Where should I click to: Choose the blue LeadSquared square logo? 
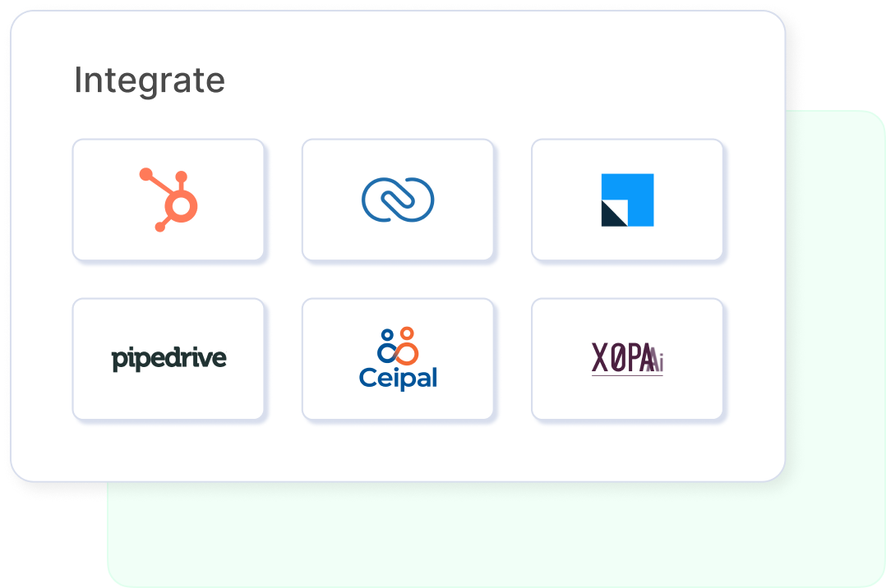point(627,200)
